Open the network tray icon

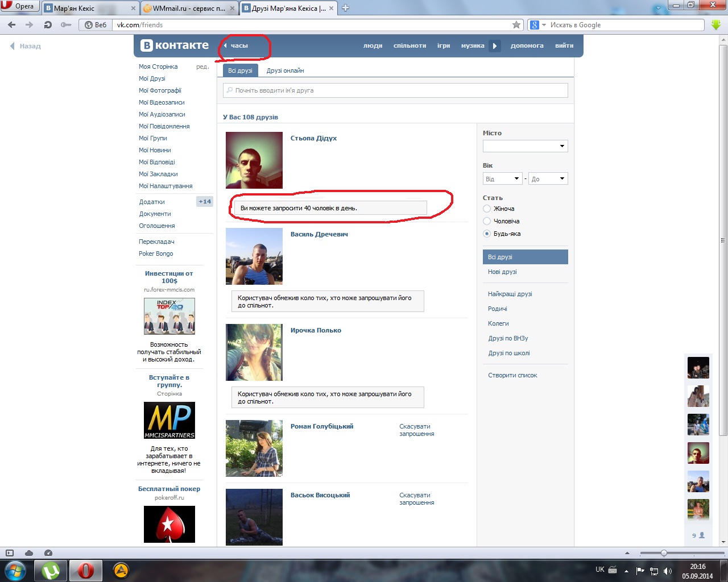654,571
